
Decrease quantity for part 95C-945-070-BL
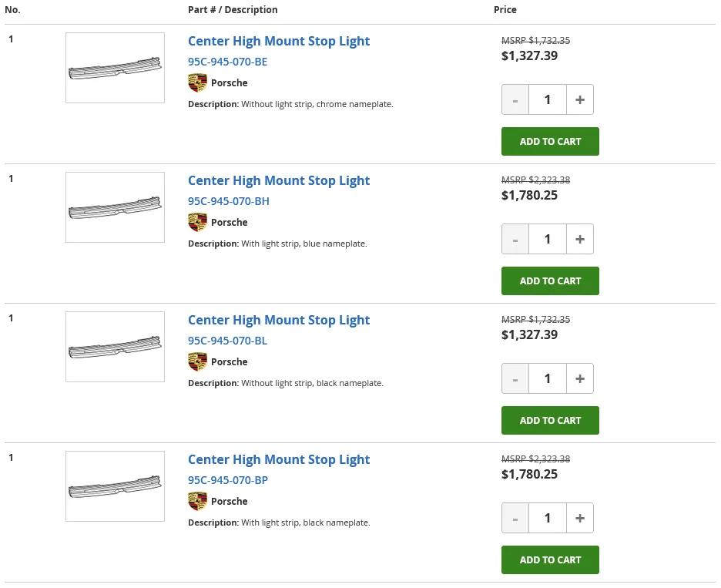[x=515, y=378]
